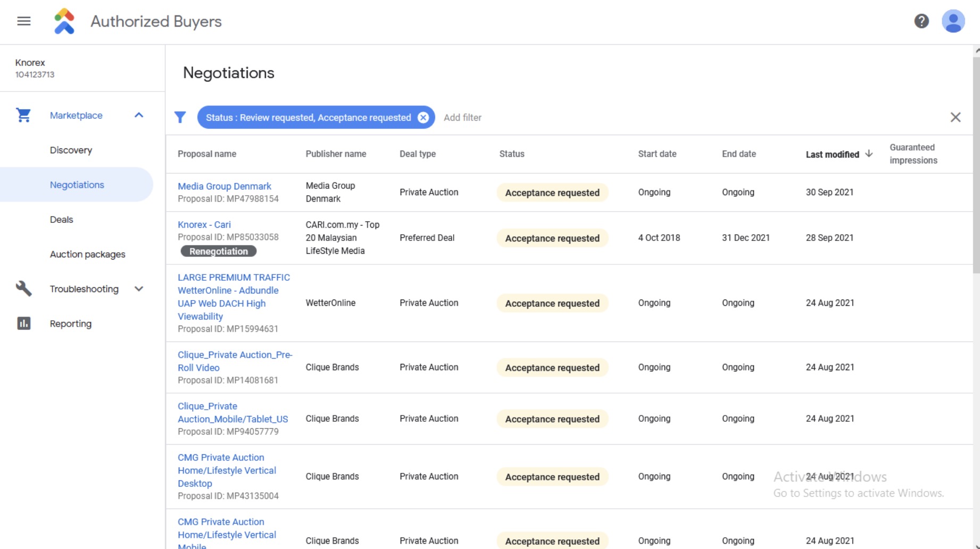Click the Reporting chart icon

pos(23,323)
